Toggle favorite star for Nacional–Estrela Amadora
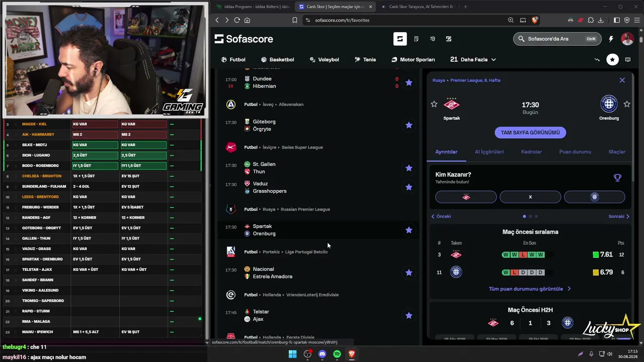 click(x=409, y=273)
